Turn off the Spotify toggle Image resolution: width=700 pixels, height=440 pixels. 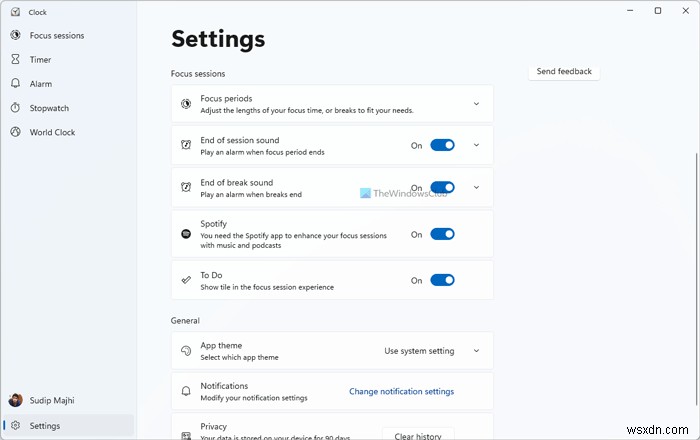442,234
